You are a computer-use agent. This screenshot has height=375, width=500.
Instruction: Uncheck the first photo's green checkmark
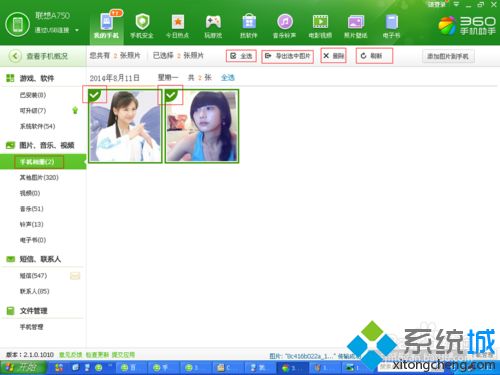pyautogui.click(x=94, y=95)
